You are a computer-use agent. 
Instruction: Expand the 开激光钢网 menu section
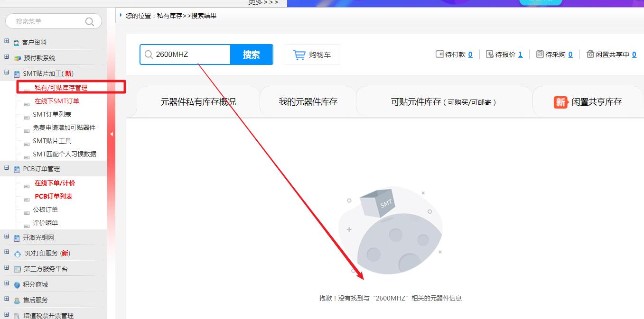pyautogui.click(x=7, y=237)
